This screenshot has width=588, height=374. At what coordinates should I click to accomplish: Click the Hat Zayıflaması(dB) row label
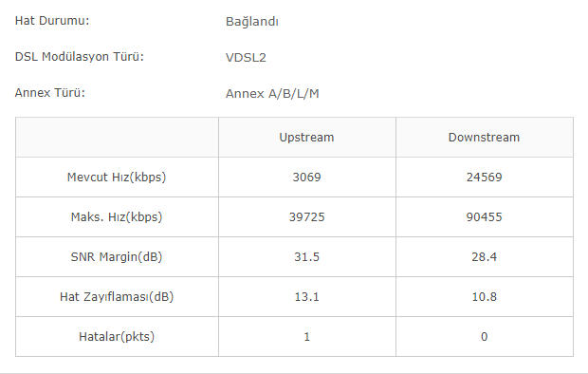click(x=117, y=297)
